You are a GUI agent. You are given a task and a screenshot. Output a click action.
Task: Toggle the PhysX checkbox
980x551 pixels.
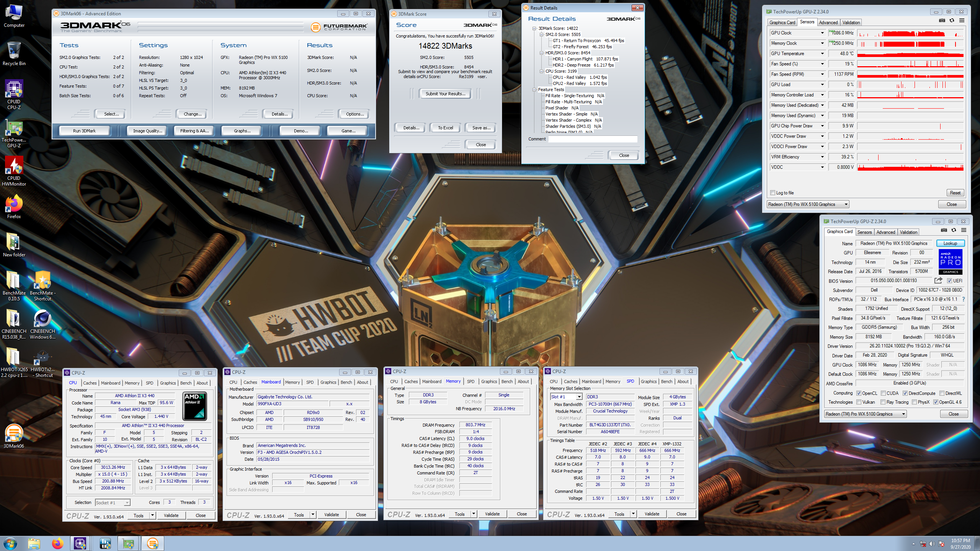[914, 402]
